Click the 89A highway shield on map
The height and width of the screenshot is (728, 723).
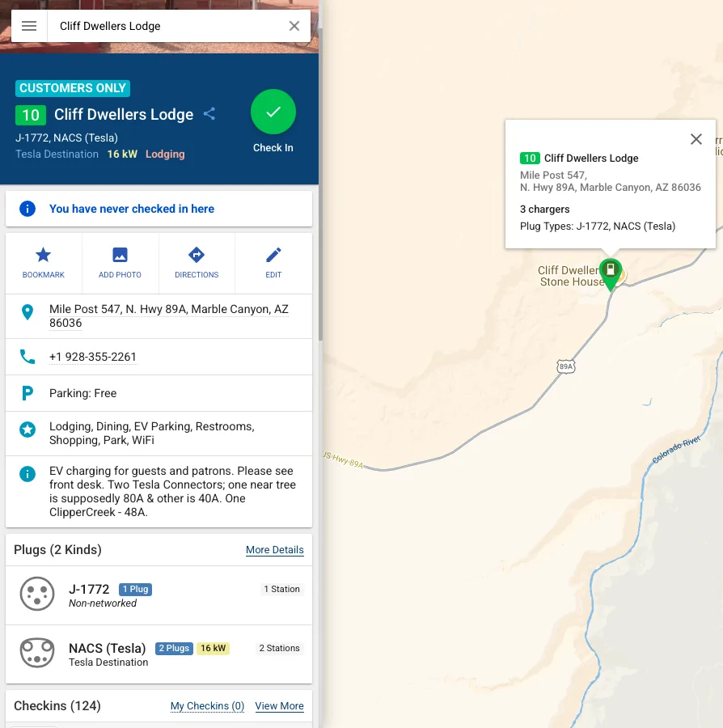pyautogui.click(x=565, y=366)
